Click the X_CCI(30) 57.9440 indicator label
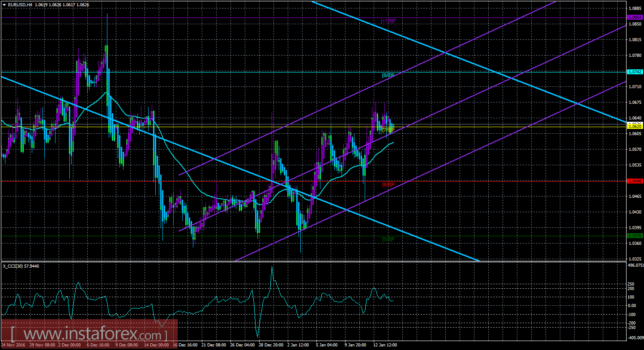The width and height of the screenshot is (644, 350). (21, 266)
